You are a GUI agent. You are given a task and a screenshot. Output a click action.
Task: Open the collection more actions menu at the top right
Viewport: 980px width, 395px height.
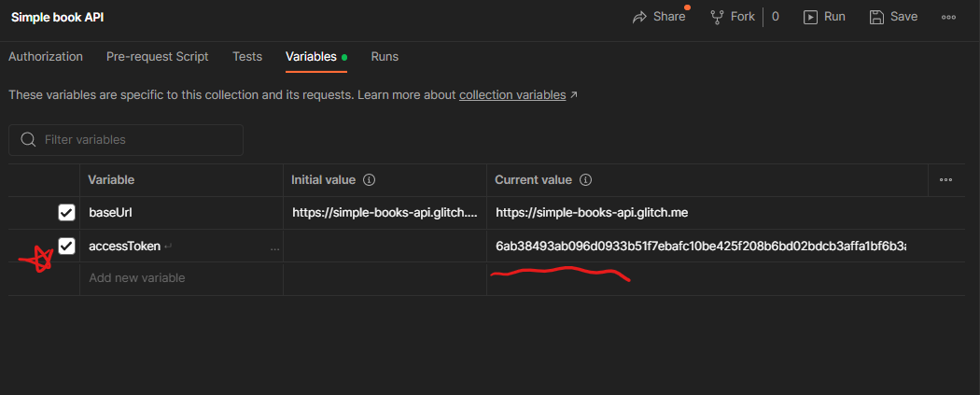[x=948, y=18]
